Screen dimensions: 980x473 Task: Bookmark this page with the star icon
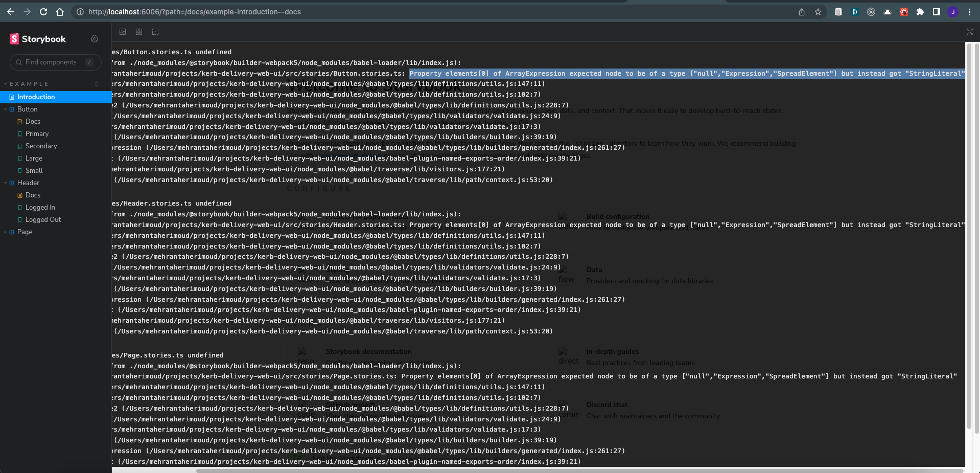818,11
